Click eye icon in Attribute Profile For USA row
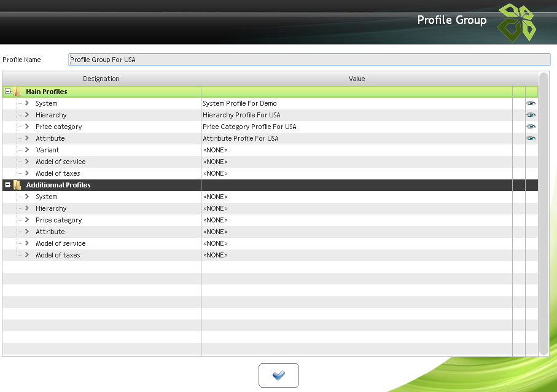The width and height of the screenshot is (557, 392). (x=531, y=138)
